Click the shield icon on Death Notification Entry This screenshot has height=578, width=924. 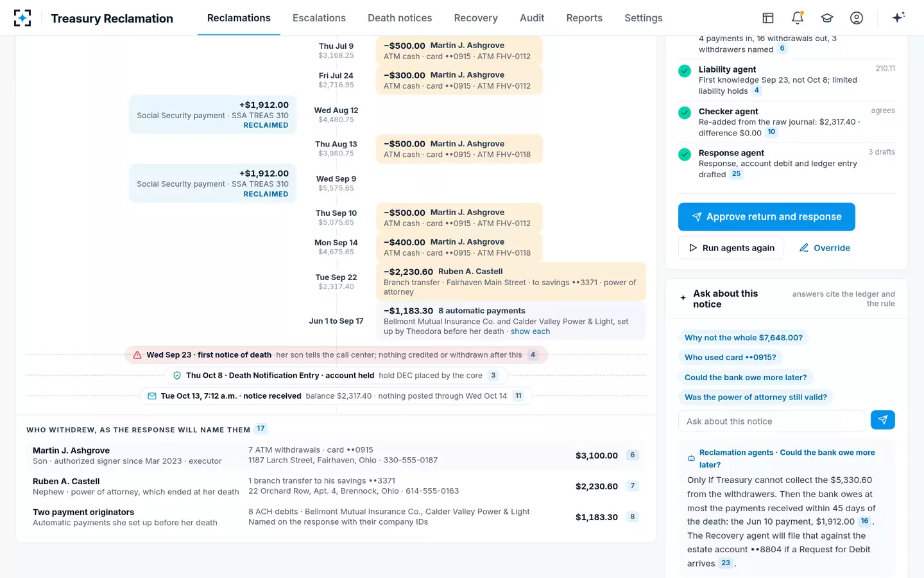coord(177,376)
